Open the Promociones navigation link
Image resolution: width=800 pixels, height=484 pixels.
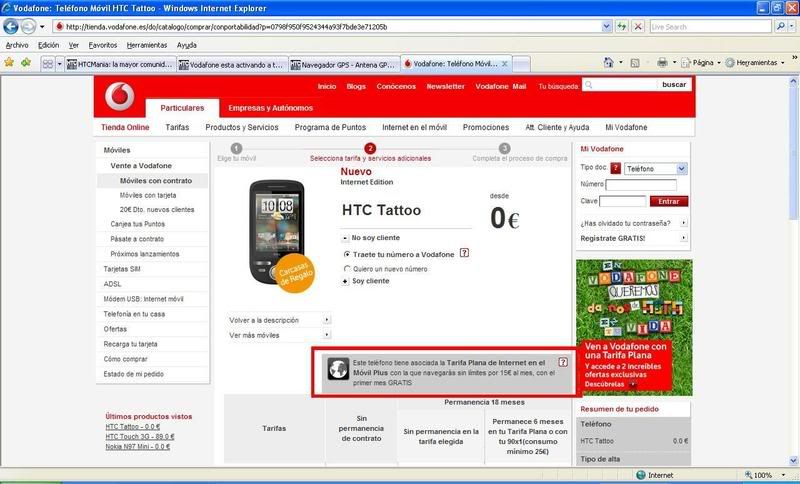[486, 128]
